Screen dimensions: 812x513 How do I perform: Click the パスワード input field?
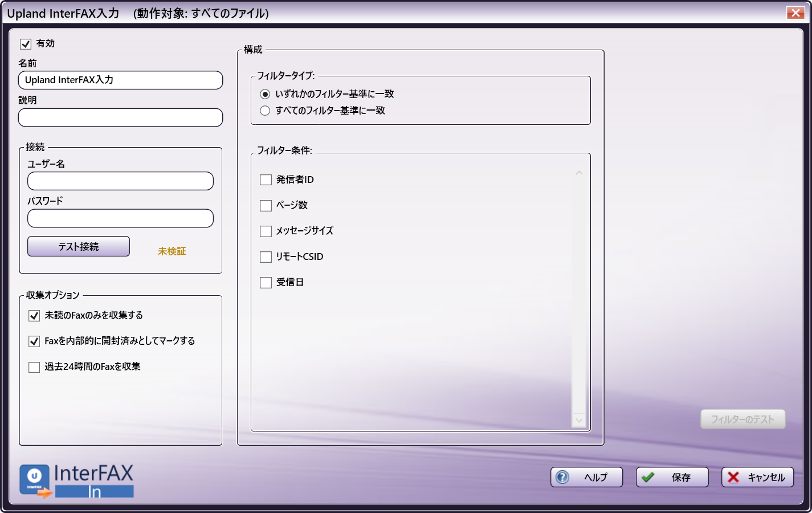coord(120,218)
